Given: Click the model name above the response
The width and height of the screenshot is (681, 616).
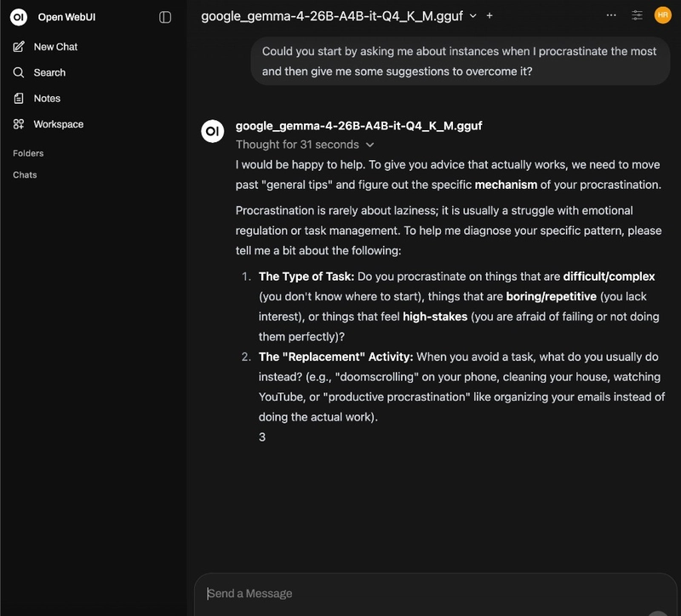Looking at the screenshot, I should pyautogui.click(x=358, y=126).
